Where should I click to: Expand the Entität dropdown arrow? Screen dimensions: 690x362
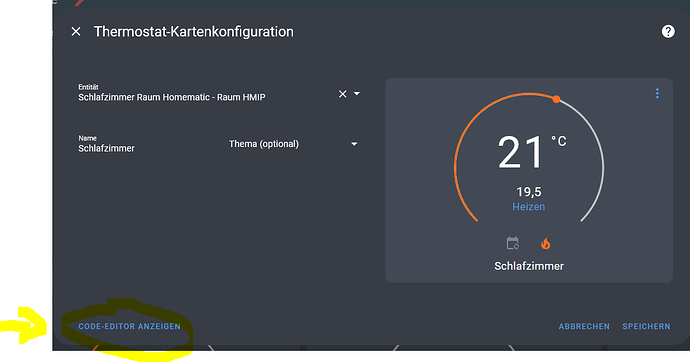[x=357, y=94]
